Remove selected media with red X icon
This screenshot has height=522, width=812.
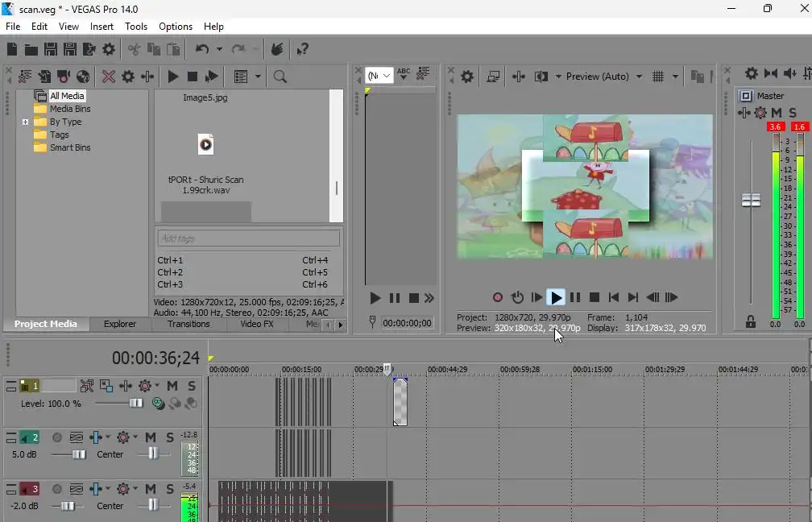point(108,77)
